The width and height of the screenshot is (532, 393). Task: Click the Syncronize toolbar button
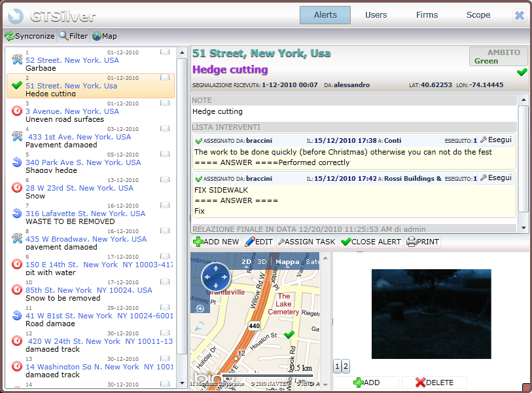[x=30, y=36]
